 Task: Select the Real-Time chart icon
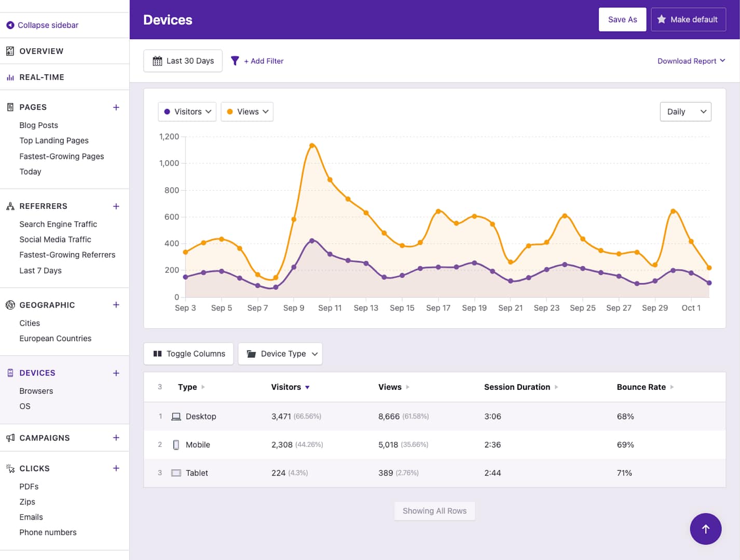pos(9,77)
